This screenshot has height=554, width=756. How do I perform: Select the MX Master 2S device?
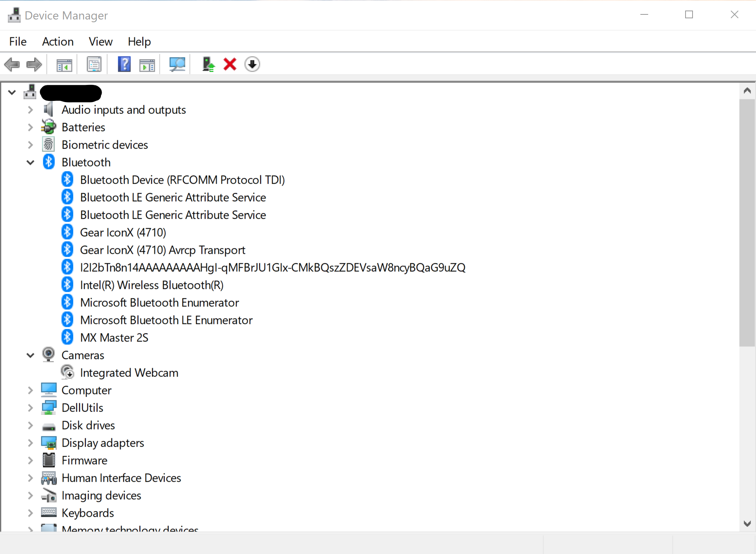click(x=114, y=337)
